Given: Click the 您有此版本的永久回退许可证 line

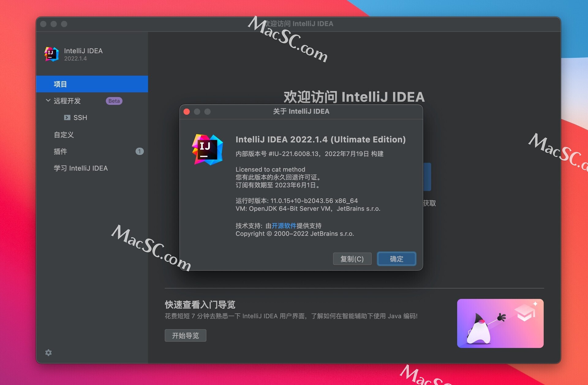Looking at the screenshot, I should click(x=278, y=177).
